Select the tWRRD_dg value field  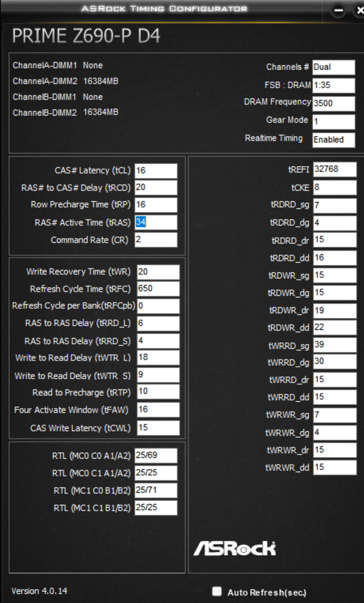[x=335, y=362]
